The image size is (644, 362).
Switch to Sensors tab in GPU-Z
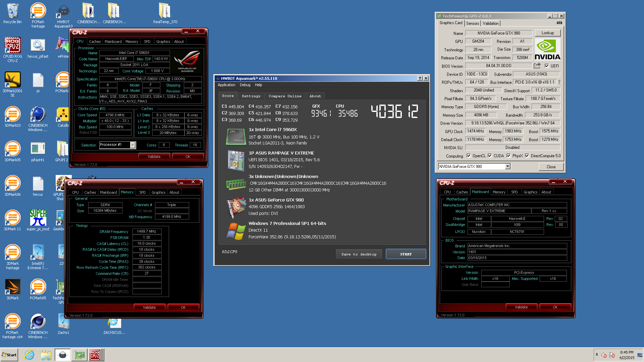(x=472, y=23)
